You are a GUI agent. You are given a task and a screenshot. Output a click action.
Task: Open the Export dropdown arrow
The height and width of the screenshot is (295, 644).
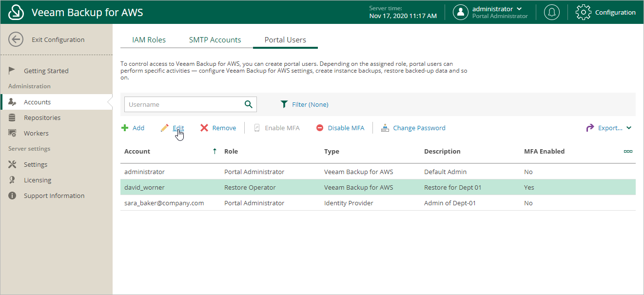click(628, 128)
